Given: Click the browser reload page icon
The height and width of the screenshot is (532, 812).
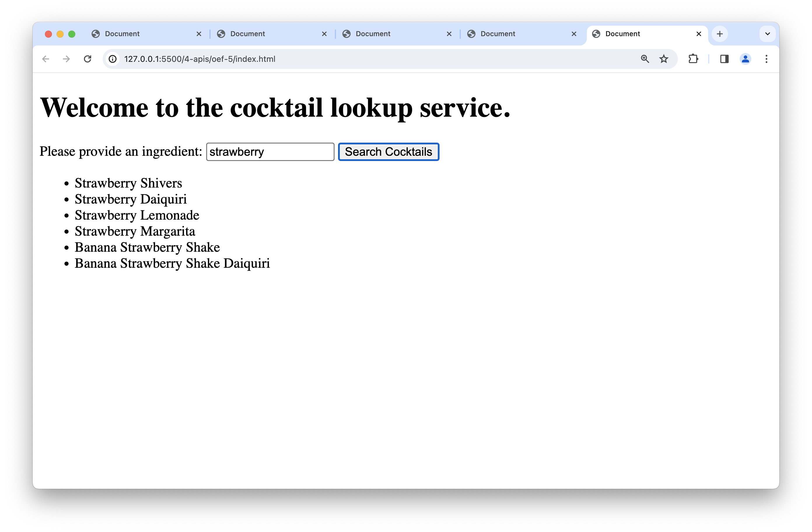Looking at the screenshot, I should pos(88,59).
